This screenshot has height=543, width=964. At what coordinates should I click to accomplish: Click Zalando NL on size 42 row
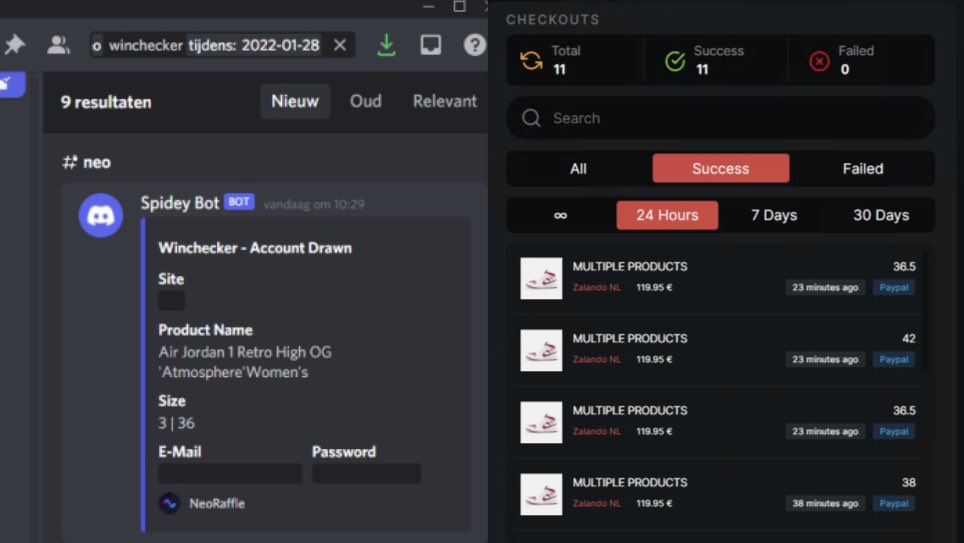pos(596,359)
